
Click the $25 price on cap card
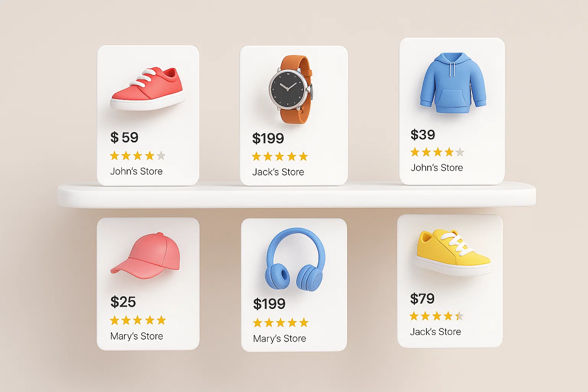point(123,302)
